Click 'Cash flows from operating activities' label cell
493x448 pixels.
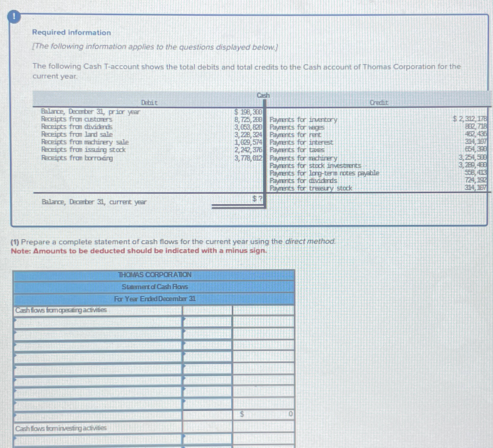pyautogui.click(x=98, y=310)
